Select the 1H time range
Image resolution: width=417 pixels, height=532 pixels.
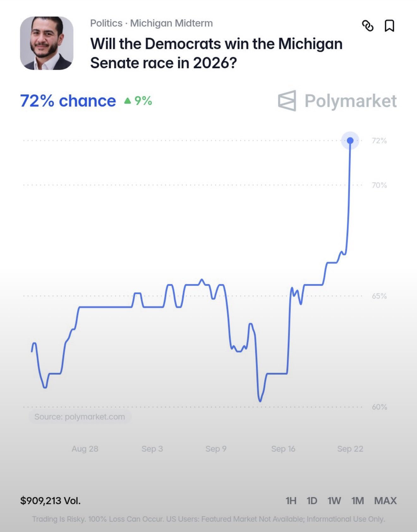[x=291, y=501]
